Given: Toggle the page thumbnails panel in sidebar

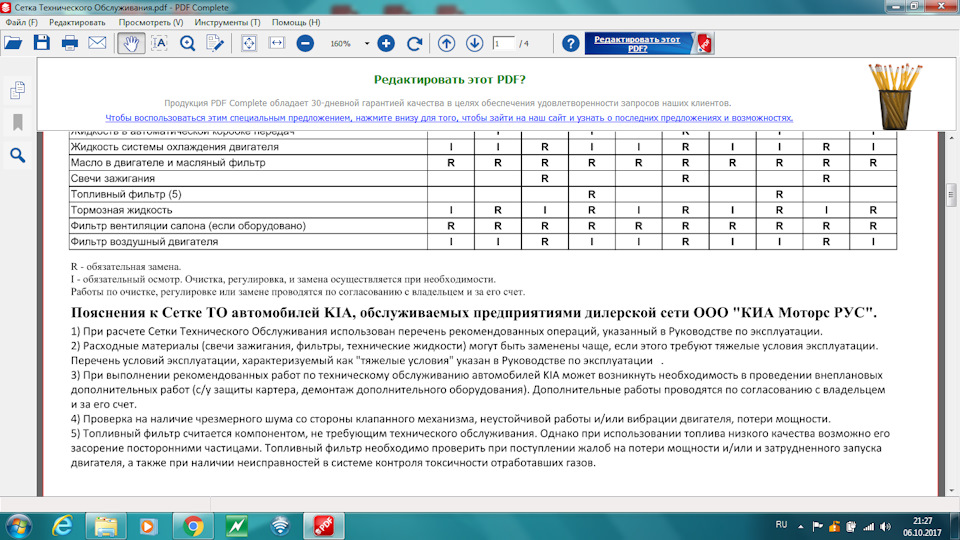Looking at the screenshot, I should [x=17, y=91].
